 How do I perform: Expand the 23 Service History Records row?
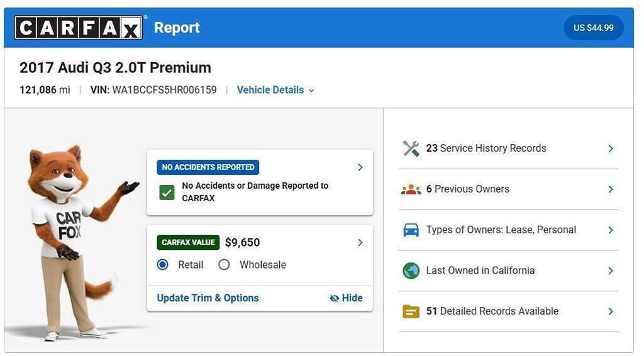point(508,148)
